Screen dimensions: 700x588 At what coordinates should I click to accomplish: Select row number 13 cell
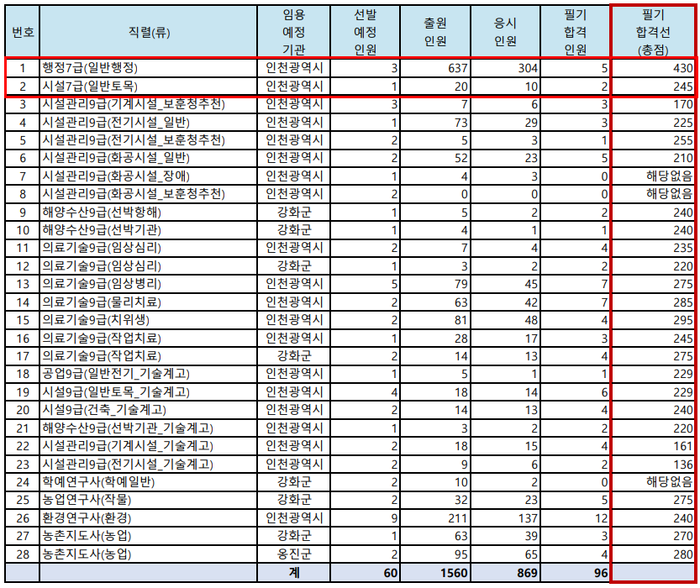23,284
